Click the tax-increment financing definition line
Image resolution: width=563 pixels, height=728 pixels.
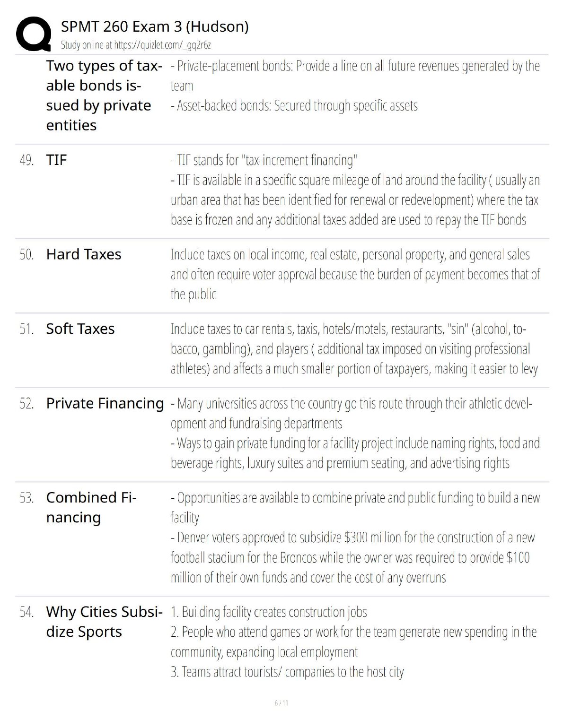tap(264, 160)
